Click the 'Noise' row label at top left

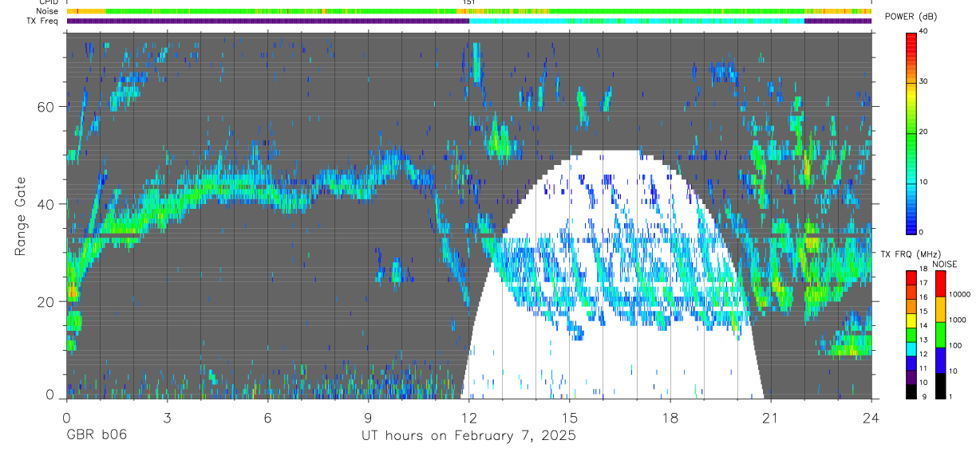(48, 11)
